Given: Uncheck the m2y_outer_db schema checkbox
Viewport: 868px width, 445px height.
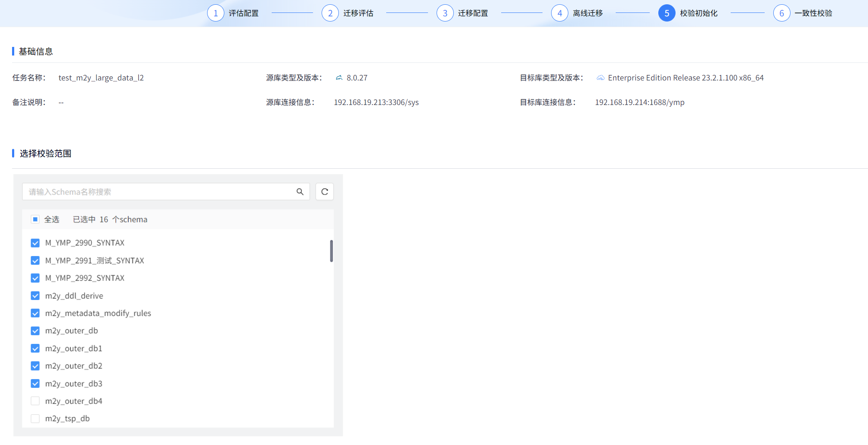Looking at the screenshot, I should [x=35, y=331].
